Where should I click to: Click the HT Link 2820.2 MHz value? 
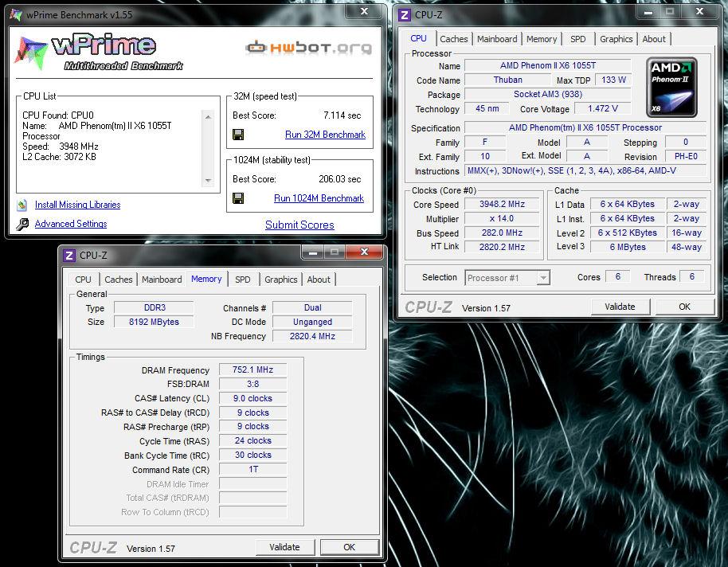point(502,247)
